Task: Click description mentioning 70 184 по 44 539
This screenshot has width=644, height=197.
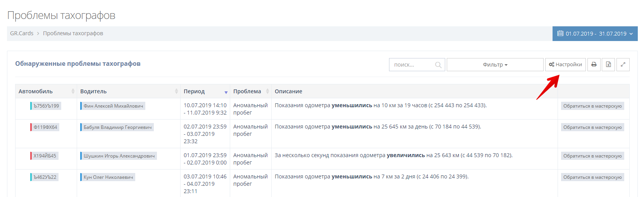Action: pos(378,127)
